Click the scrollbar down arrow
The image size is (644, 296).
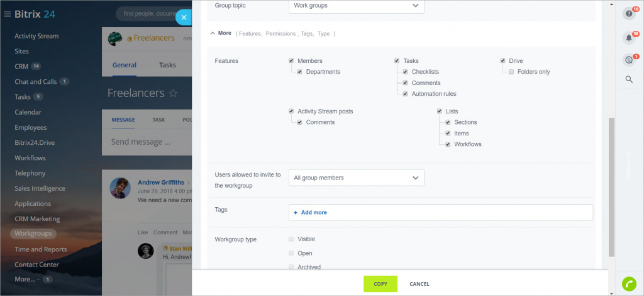(611, 293)
